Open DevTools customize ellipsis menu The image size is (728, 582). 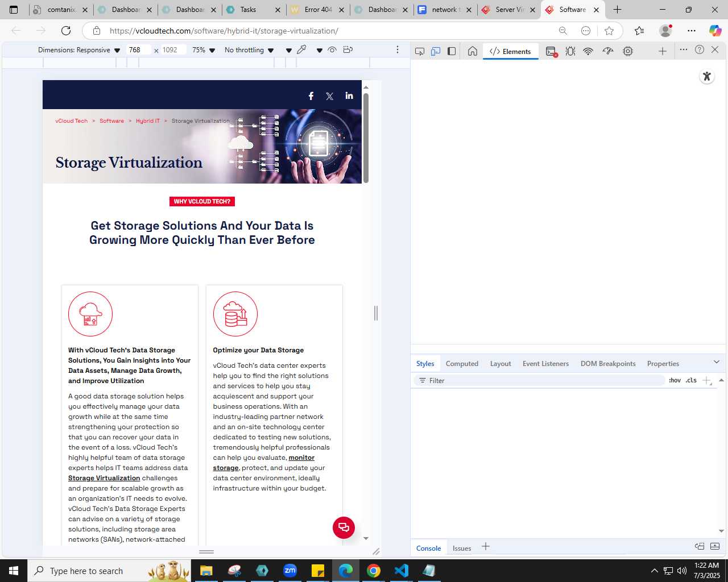click(x=684, y=49)
